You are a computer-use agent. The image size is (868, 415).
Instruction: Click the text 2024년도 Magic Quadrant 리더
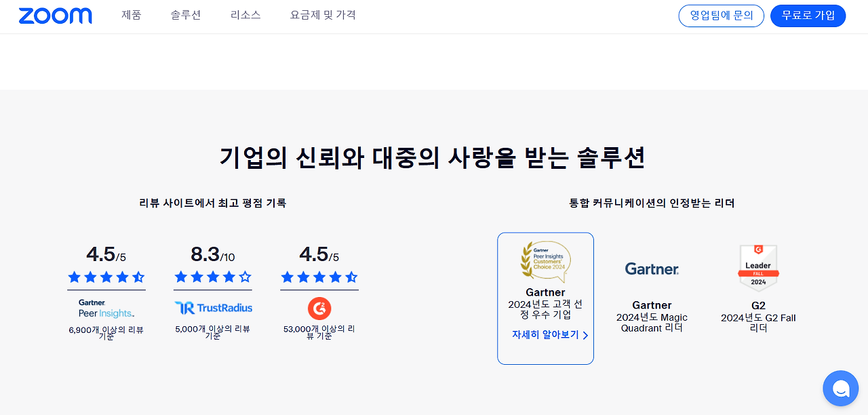tap(652, 323)
